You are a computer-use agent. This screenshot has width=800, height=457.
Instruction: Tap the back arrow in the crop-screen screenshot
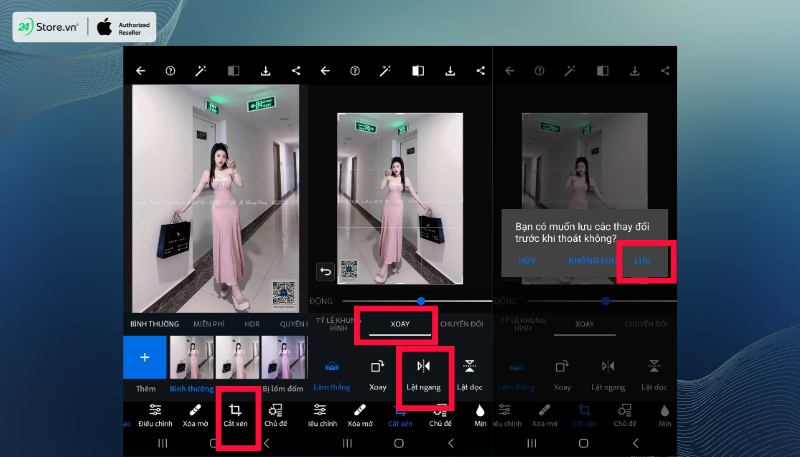(325, 71)
